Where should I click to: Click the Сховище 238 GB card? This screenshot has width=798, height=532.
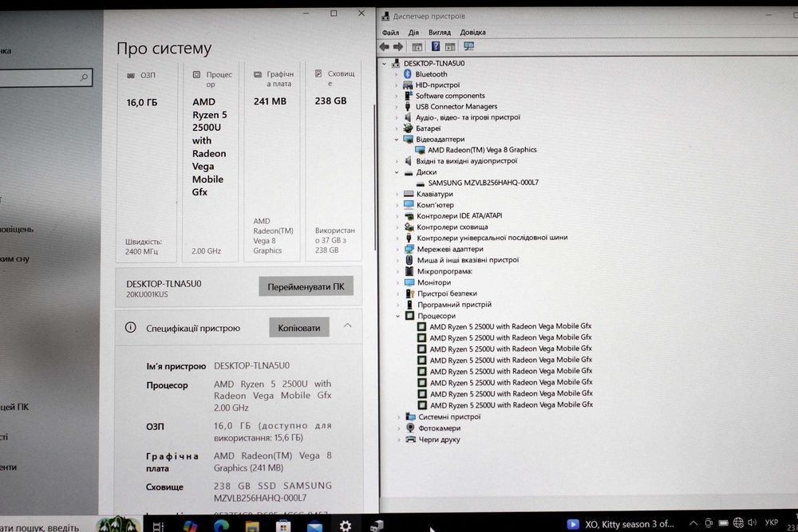tap(334, 161)
